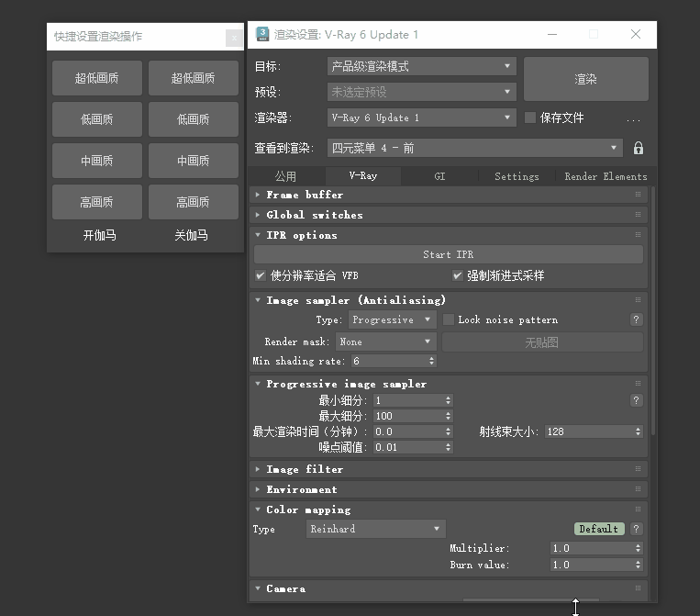Click the 渲染 render button
Viewport: 700px width, 616px height.
[x=585, y=79]
